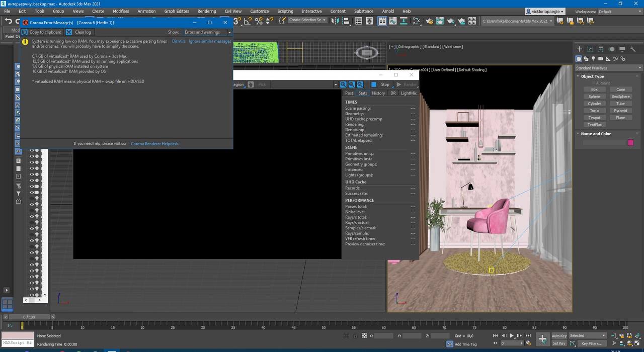The height and width of the screenshot is (352, 644).
Task: Click Stop button in Corona VFB
Action: [x=381, y=84]
